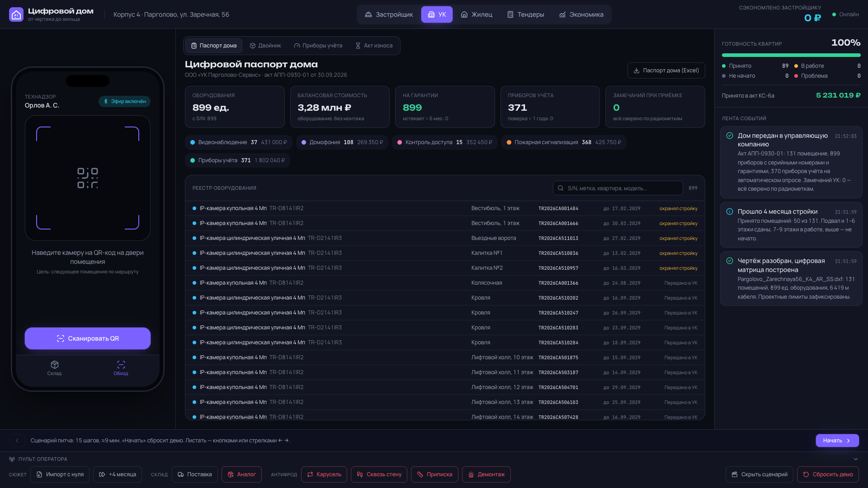Open the Акт износа sub-tab
Image resolution: width=868 pixels, height=488 pixels.
pyautogui.click(x=374, y=46)
